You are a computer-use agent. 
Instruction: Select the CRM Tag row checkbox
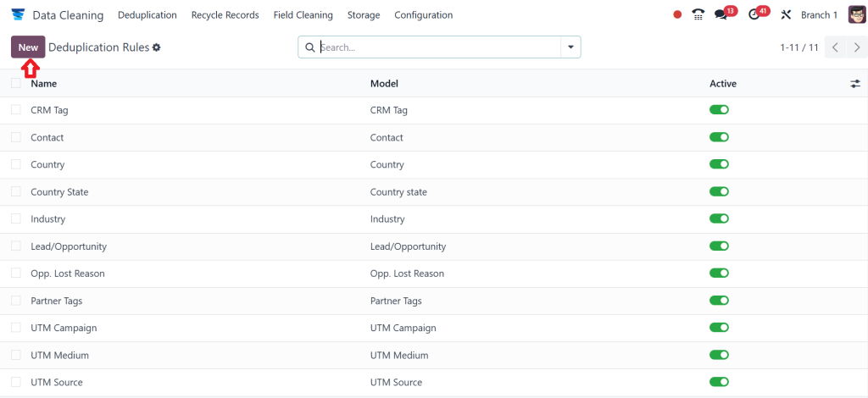tap(16, 110)
